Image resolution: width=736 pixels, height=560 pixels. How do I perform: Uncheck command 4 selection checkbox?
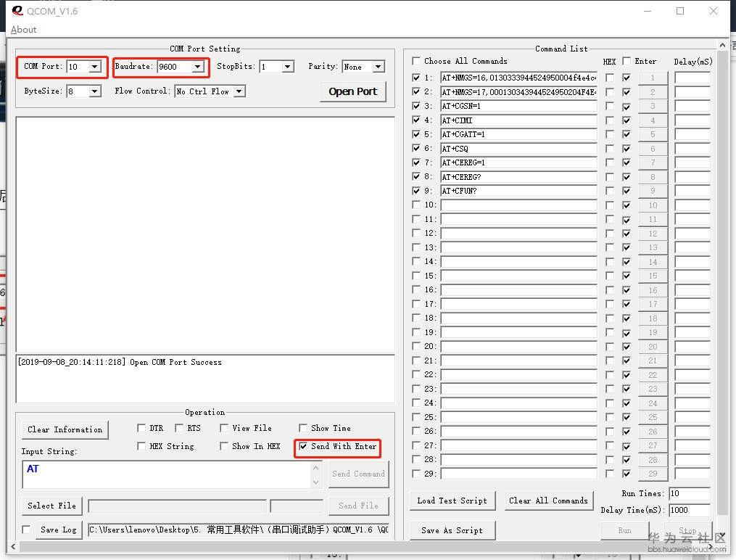click(416, 120)
